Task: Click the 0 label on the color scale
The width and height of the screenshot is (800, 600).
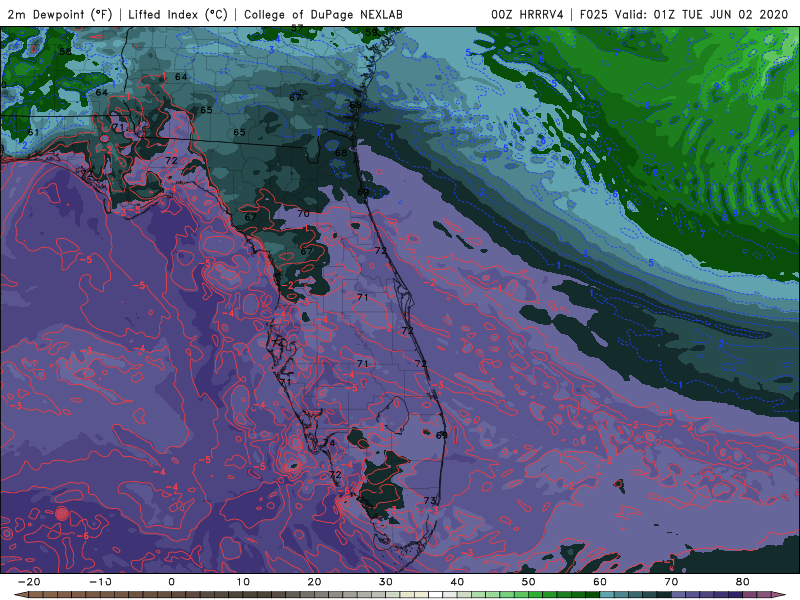Action: tap(171, 582)
